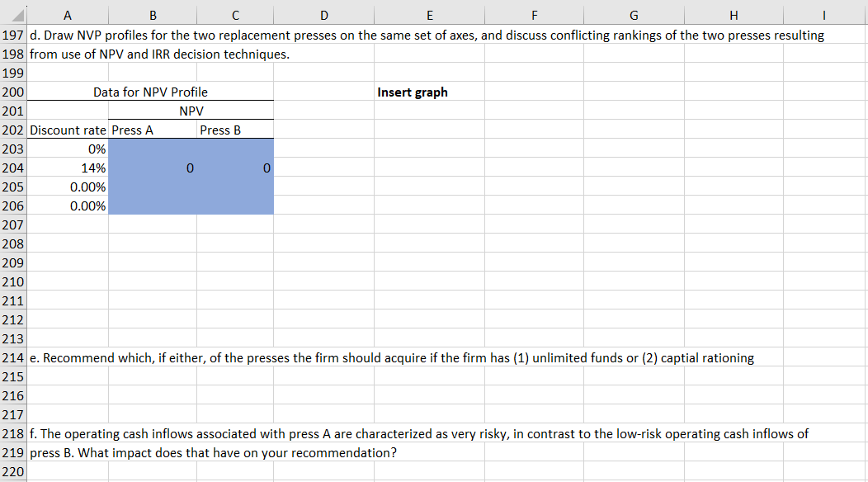Select column E header
868x482 pixels.
pos(429,14)
